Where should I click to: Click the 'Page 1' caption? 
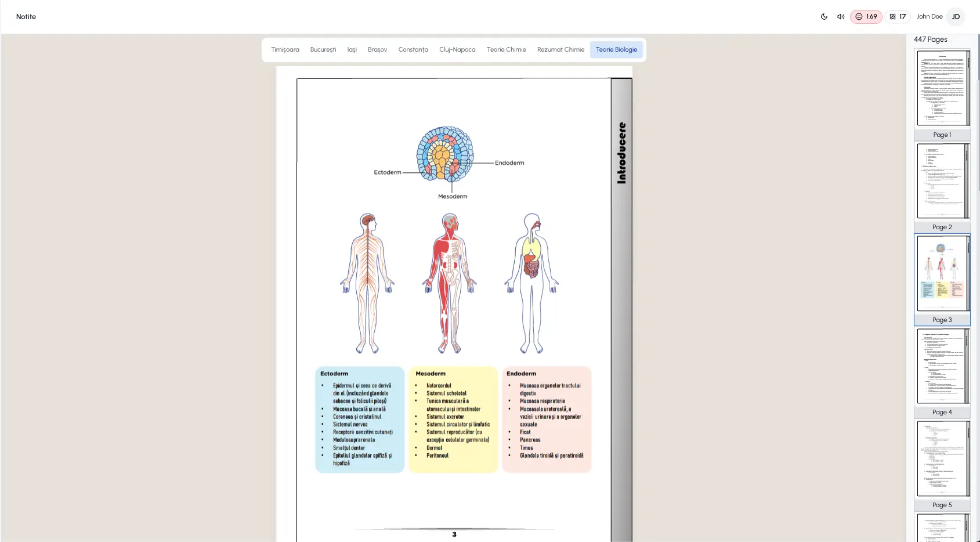pyautogui.click(x=942, y=135)
